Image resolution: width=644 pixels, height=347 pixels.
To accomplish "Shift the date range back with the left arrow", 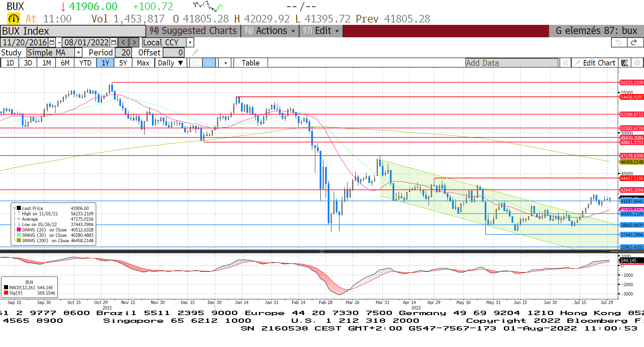I will click(123, 42).
